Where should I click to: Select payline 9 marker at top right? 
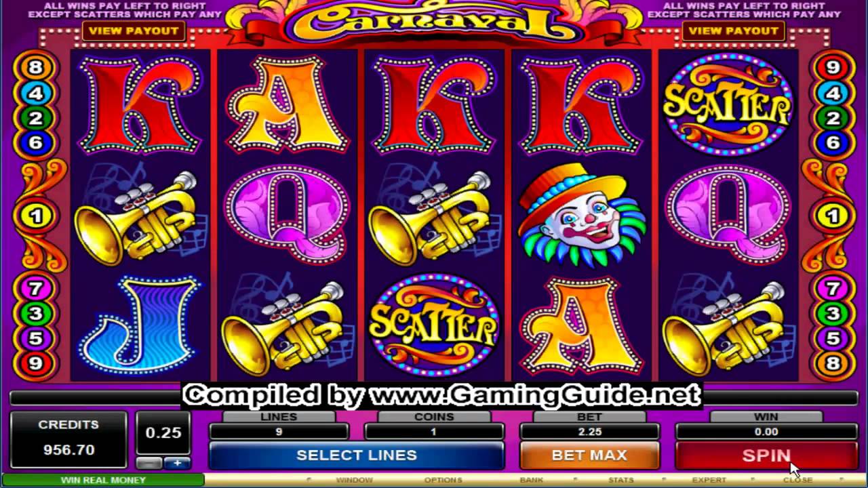(x=832, y=68)
